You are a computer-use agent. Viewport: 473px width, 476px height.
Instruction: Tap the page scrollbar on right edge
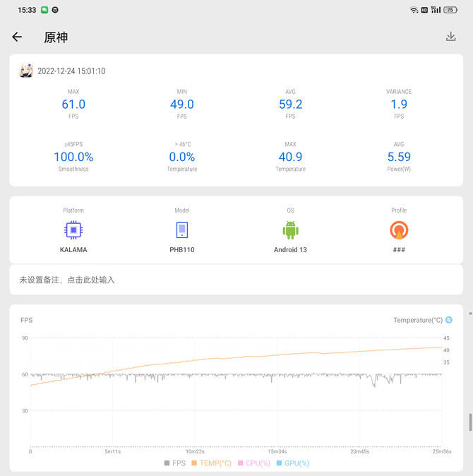coord(470,422)
